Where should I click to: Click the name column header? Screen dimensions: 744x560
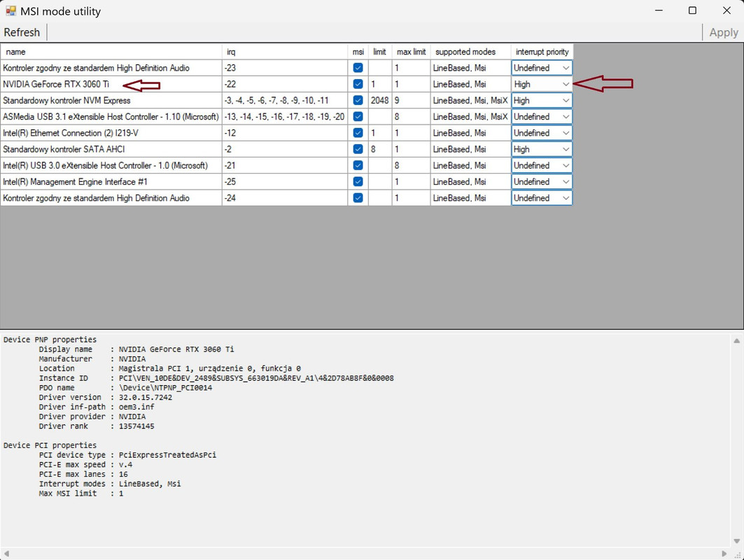pos(111,52)
